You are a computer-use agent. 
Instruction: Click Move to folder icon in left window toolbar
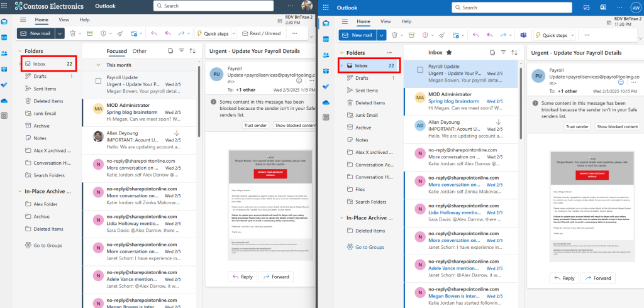(x=134, y=34)
